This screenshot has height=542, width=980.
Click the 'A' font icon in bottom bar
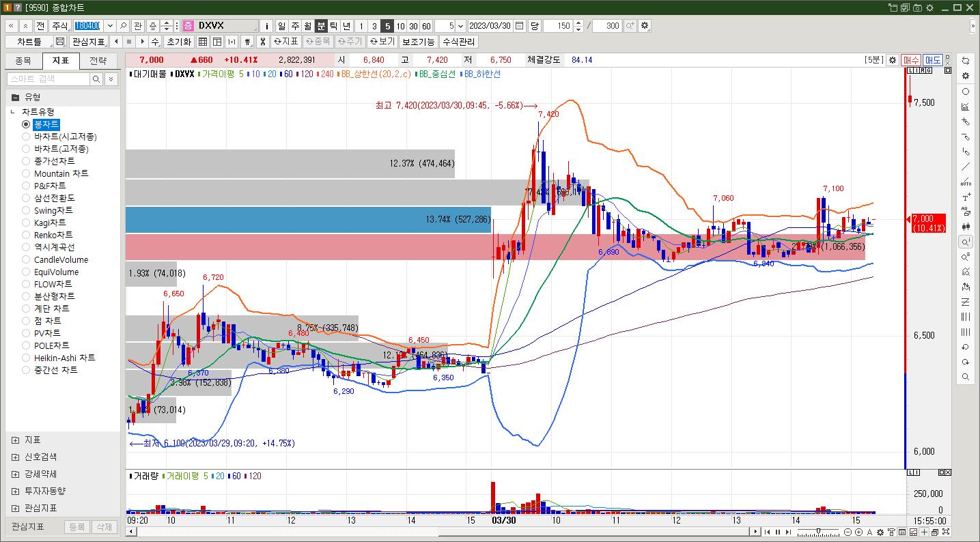click(869, 532)
